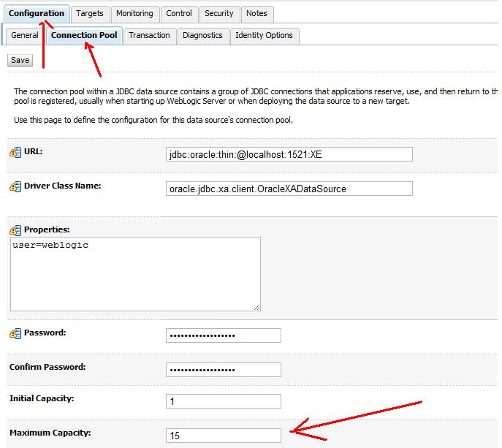The width and height of the screenshot is (502, 448).
Task: Grab the Properties textarea resize handle
Action: [x=256, y=308]
